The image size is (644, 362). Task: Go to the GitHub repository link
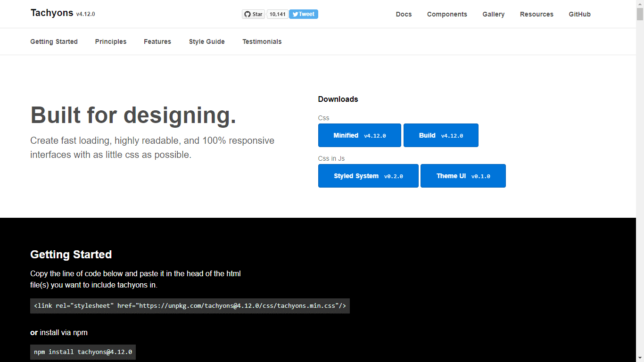(x=579, y=14)
